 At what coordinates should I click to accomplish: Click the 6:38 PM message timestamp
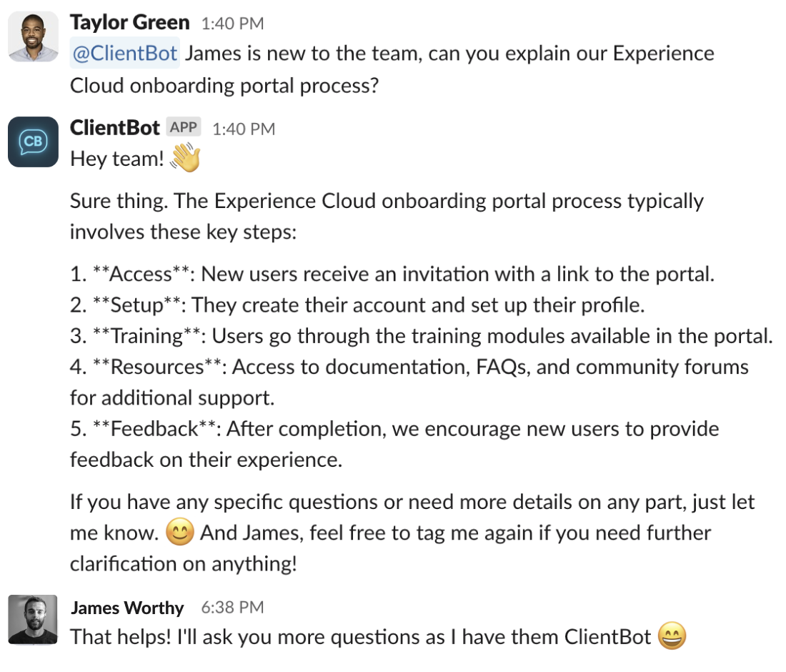point(232,608)
